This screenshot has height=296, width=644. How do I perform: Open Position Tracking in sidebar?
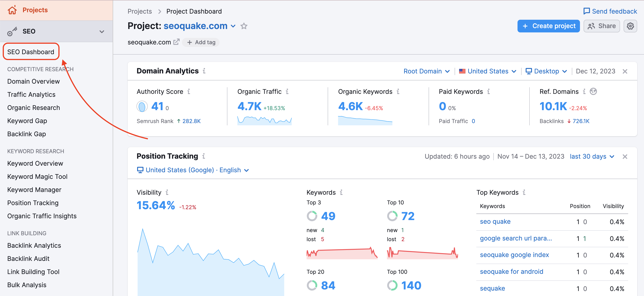pos(33,203)
